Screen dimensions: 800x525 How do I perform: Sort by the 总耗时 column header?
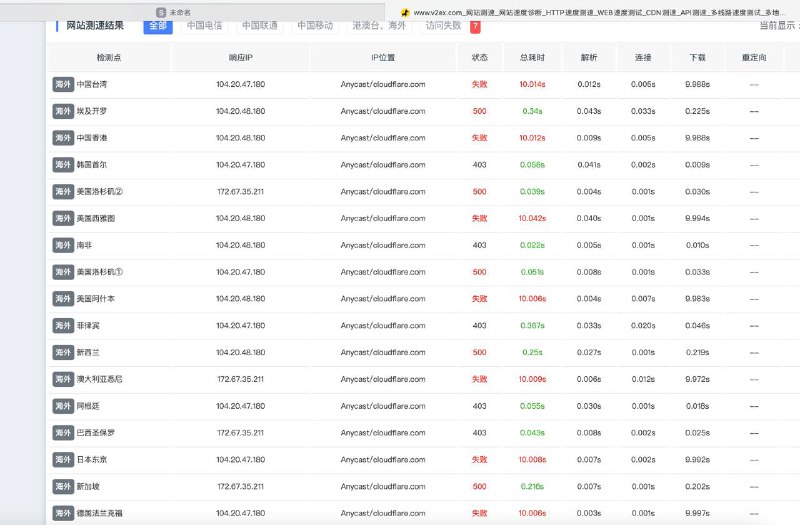point(532,58)
